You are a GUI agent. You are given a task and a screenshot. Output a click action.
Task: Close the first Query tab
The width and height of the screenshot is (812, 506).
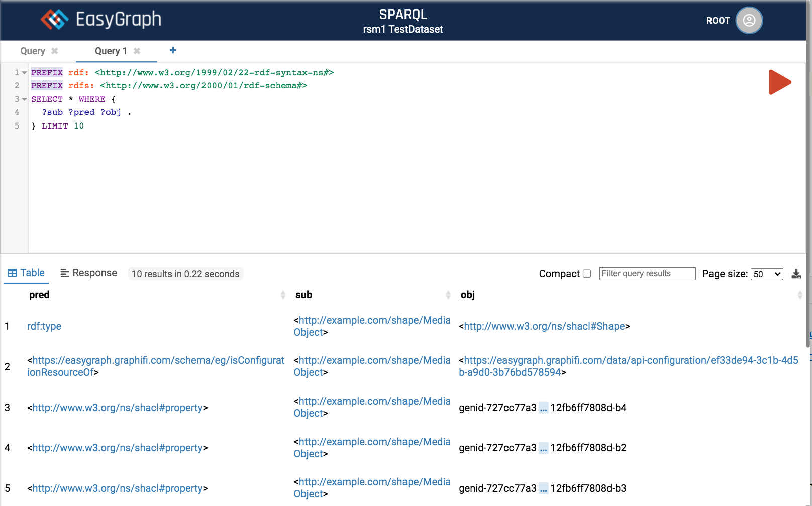pos(55,51)
